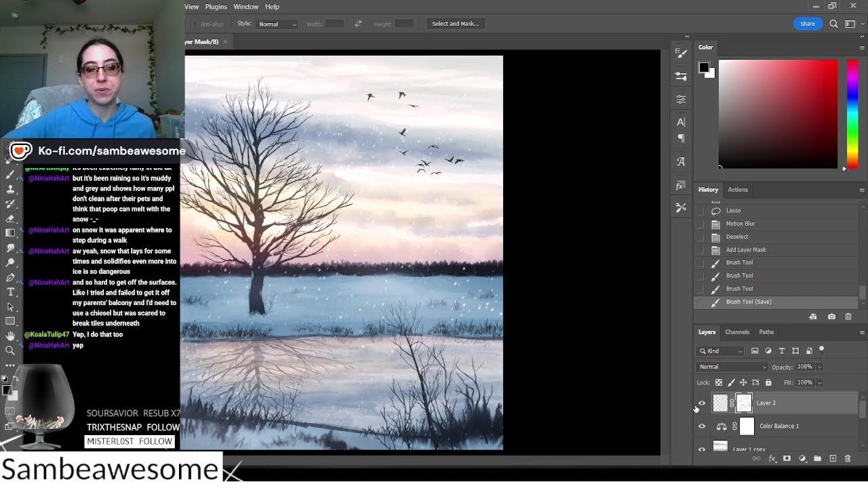Delete layer with trash icon
Image resolution: width=868 pixels, height=488 pixels.
click(x=848, y=459)
